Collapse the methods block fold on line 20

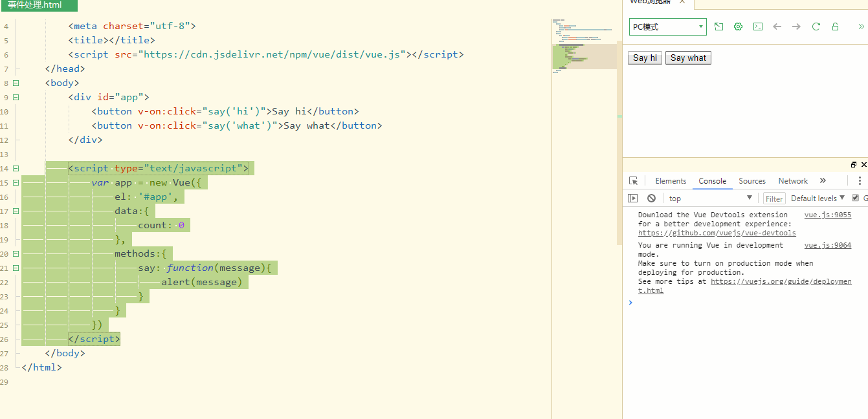click(x=16, y=254)
